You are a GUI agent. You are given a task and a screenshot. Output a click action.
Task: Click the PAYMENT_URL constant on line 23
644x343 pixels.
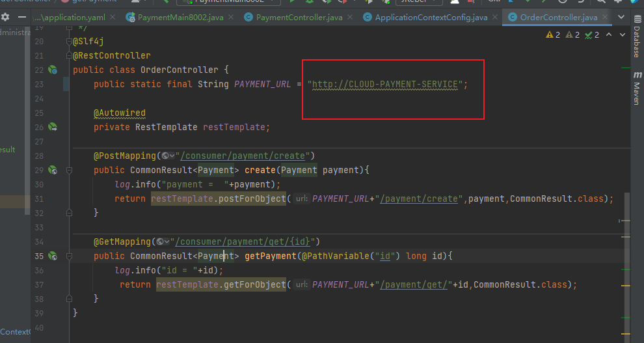click(262, 84)
